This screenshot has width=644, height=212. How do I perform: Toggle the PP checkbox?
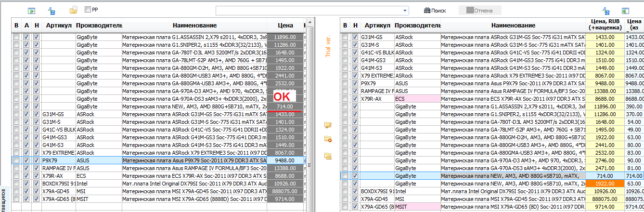tap(88, 9)
